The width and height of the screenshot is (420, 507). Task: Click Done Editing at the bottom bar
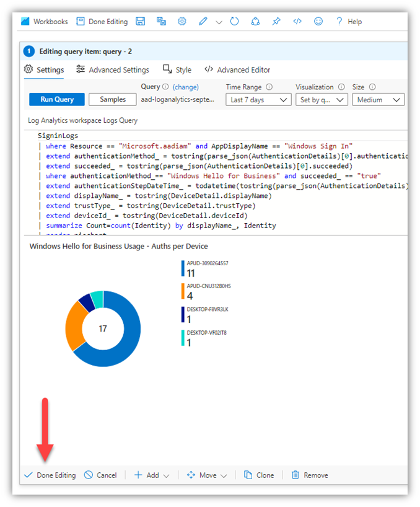coord(50,475)
